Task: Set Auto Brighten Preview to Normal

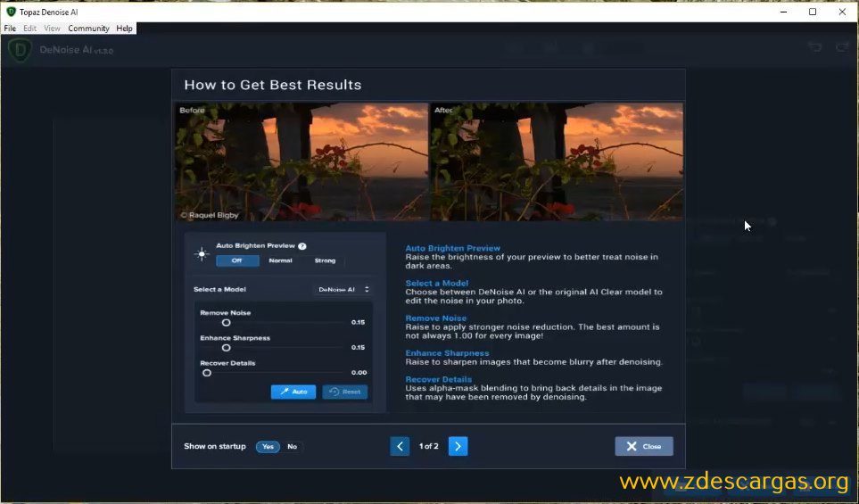Action: pyautogui.click(x=280, y=260)
